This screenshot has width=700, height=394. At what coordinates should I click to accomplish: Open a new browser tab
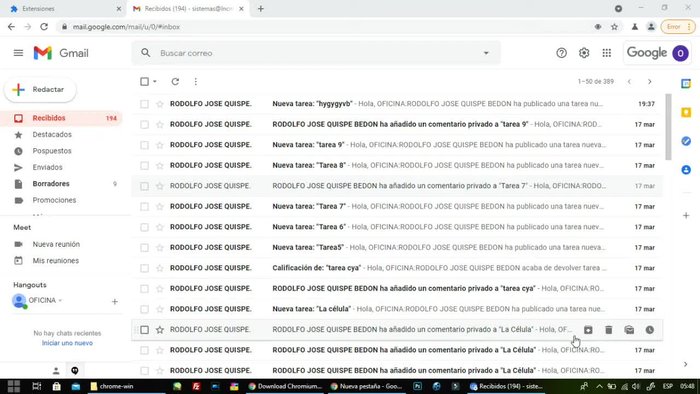(x=261, y=8)
